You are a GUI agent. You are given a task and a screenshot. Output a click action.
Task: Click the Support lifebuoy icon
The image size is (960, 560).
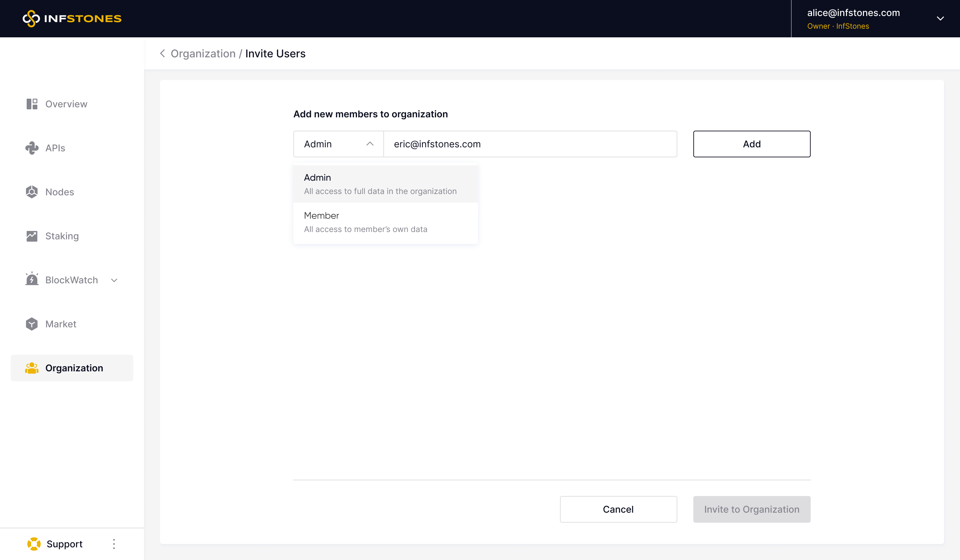(x=34, y=544)
